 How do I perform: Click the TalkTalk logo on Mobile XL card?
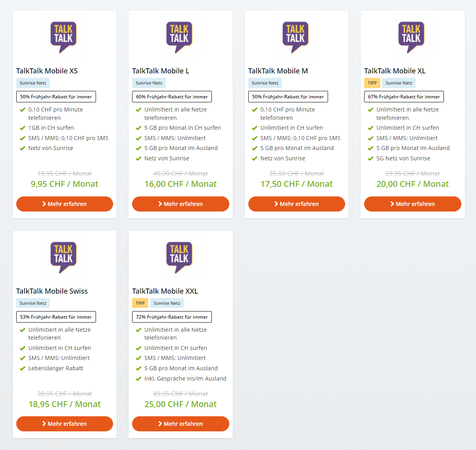pyautogui.click(x=411, y=37)
